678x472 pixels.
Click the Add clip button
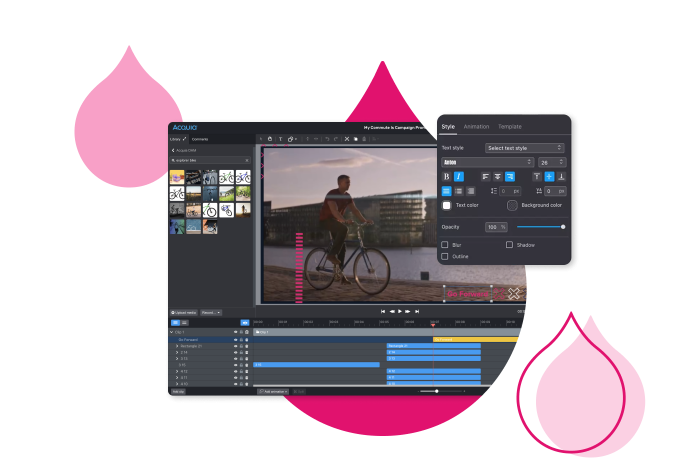[178, 392]
